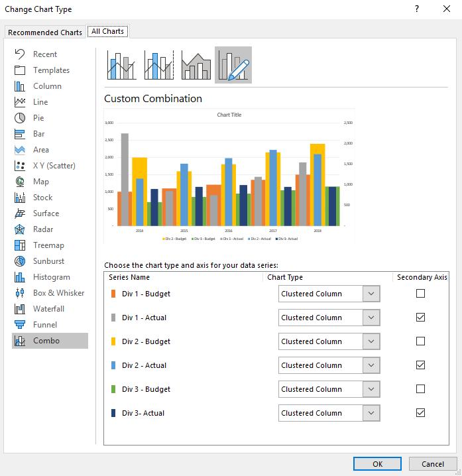The height and width of the screenshot is (476, 462).
Task: Open the Waterfall chart category
Action: point(50,309)
